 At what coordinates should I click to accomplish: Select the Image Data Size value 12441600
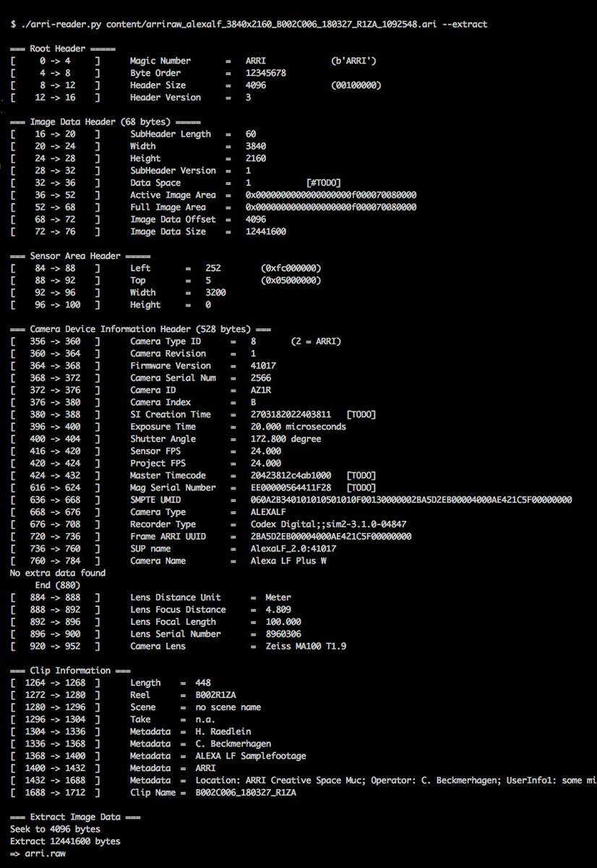[x=265, y=231]
